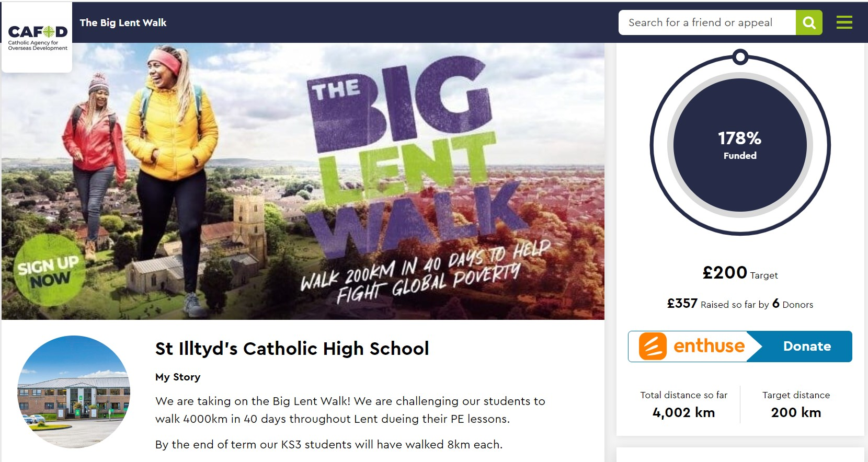Click the £357 raised by 6 Donors text
The height and width of the screenshot is (462, 868).
740,304
